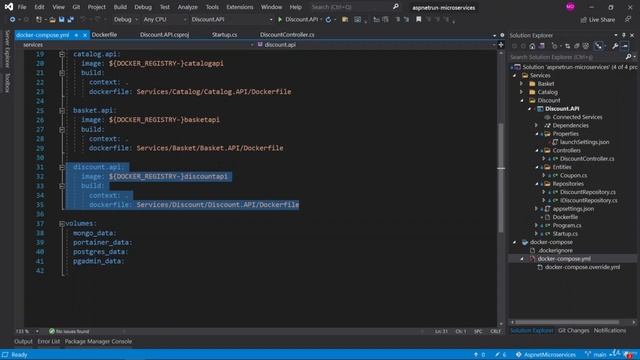Image resolution: width=640 pixels, height=360 pixels.
Task: Switch to the Startup.cs tab
Action: coord(224,35)
